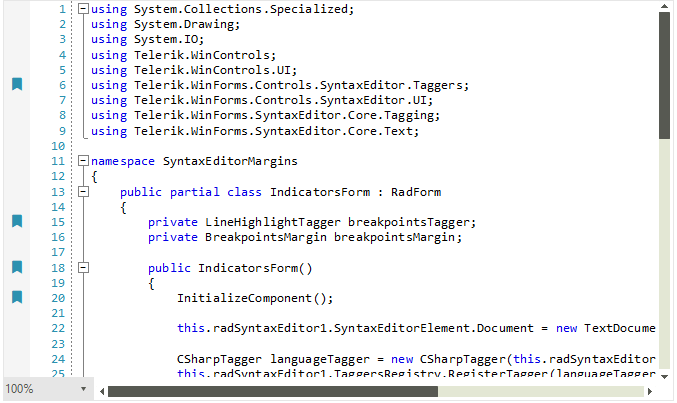Click 'breakpointsTagger' field name

pos(408,222)
